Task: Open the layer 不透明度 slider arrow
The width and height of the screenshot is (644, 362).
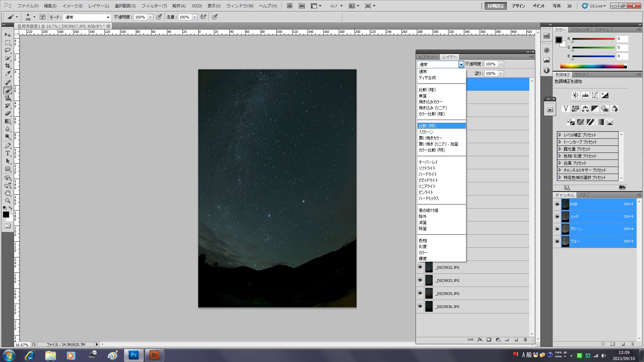Action: click(x=501, y=64)
